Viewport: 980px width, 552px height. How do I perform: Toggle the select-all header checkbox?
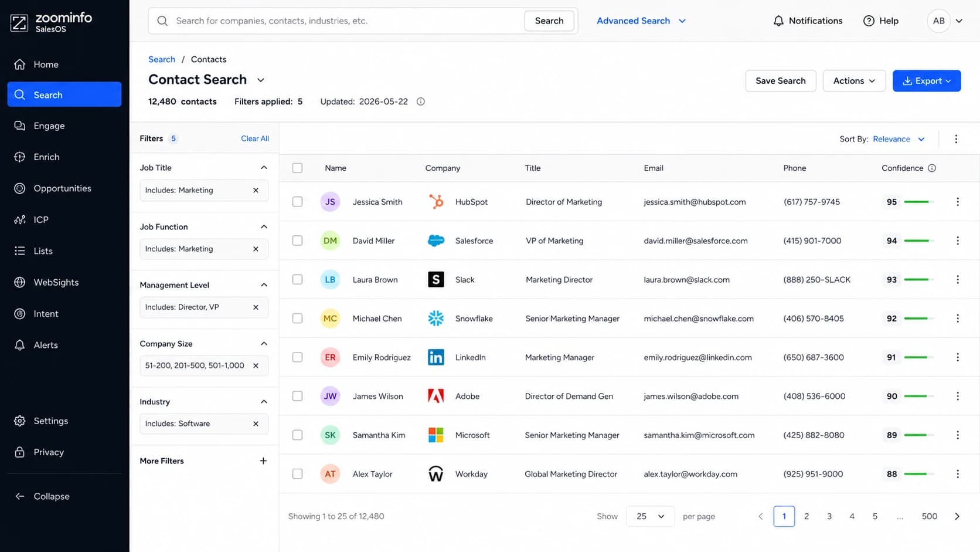tap(298, 168)
